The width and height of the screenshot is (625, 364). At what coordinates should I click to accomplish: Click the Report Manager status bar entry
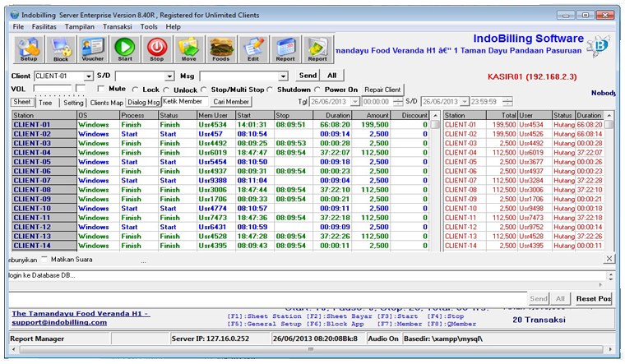click(60, 339)
